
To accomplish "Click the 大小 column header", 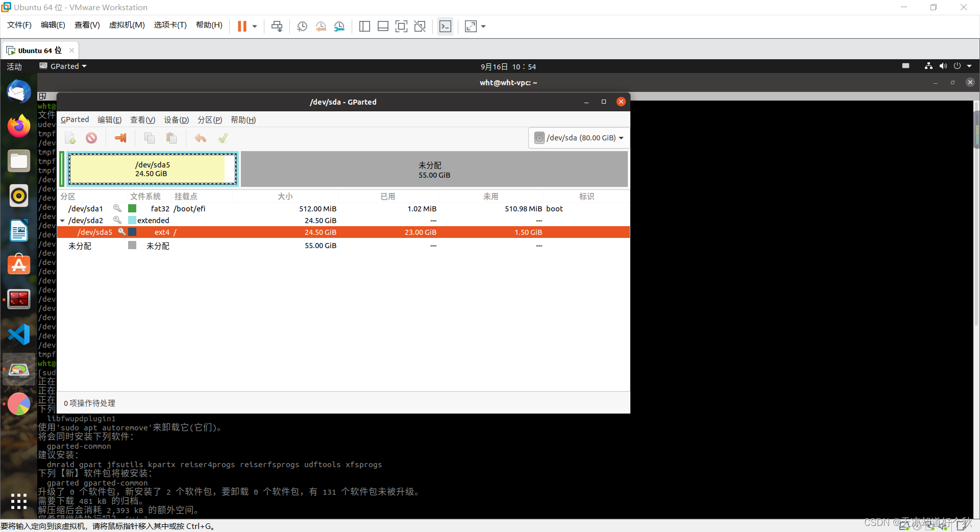I will tap(285, 196).
